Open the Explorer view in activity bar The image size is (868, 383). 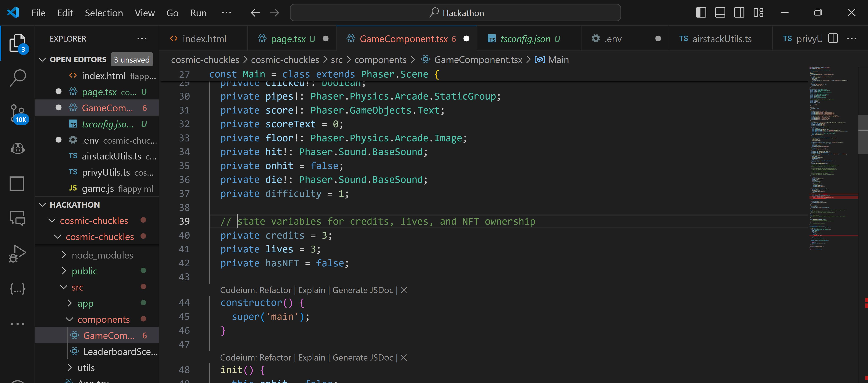click(18, 43)
